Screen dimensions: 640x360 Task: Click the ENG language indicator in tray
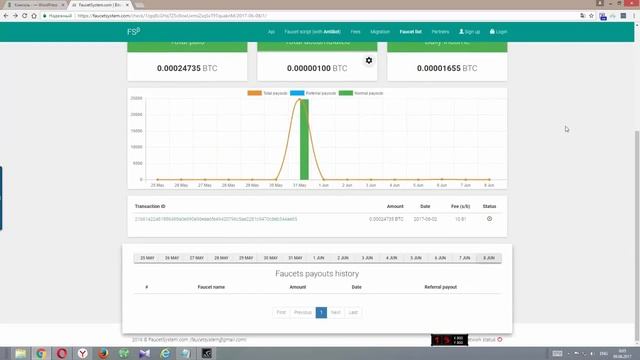604,353
